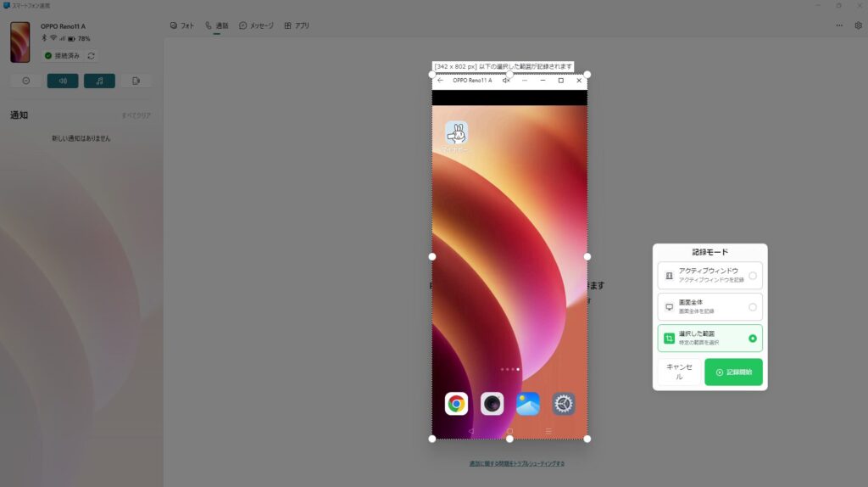Screen dimensions: 868x487
Task: Click the bottom-center selection handle
Action: [509, 439]
